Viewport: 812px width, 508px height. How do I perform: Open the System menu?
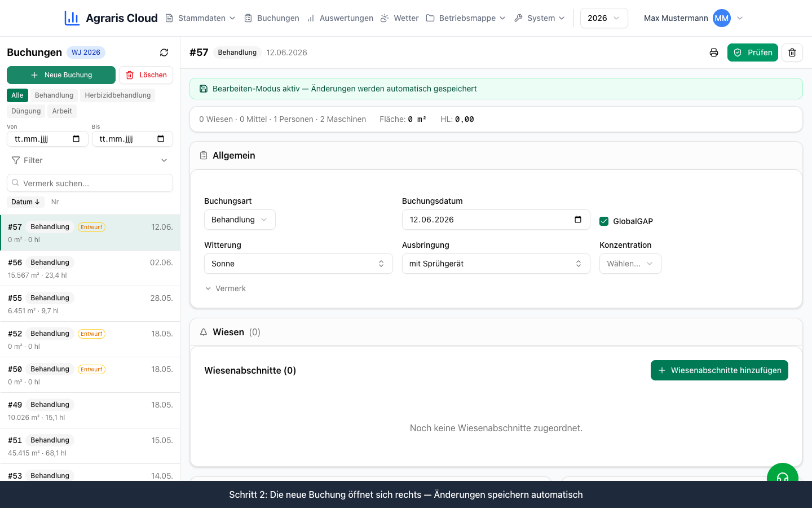click(540, 18)
